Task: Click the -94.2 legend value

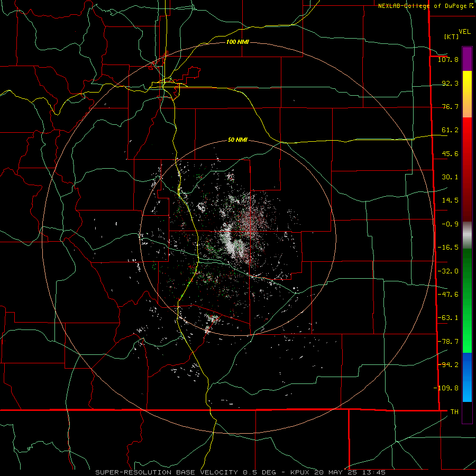Action: click(x=448, y=364)
